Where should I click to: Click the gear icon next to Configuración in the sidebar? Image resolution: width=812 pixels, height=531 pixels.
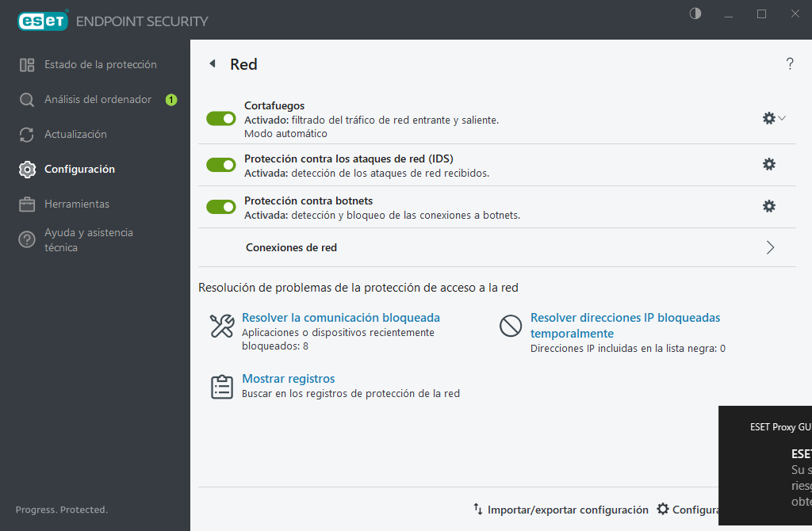[x=27, y=170]
